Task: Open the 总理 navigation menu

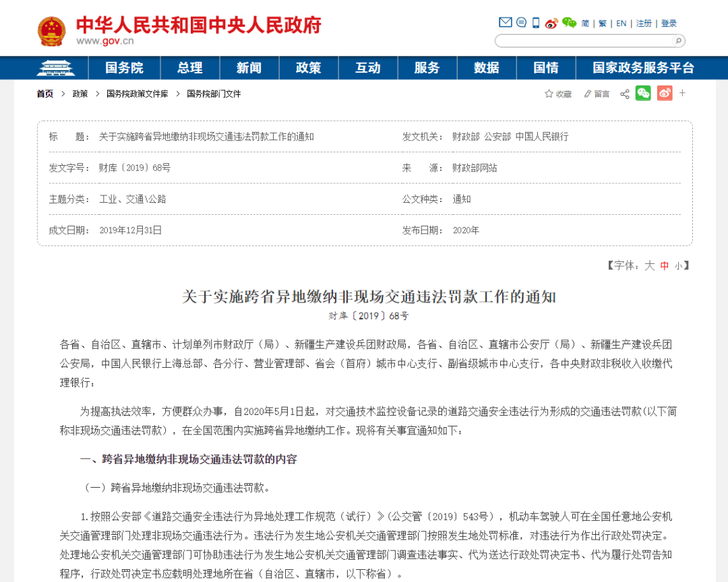Action: click(190, 68)
